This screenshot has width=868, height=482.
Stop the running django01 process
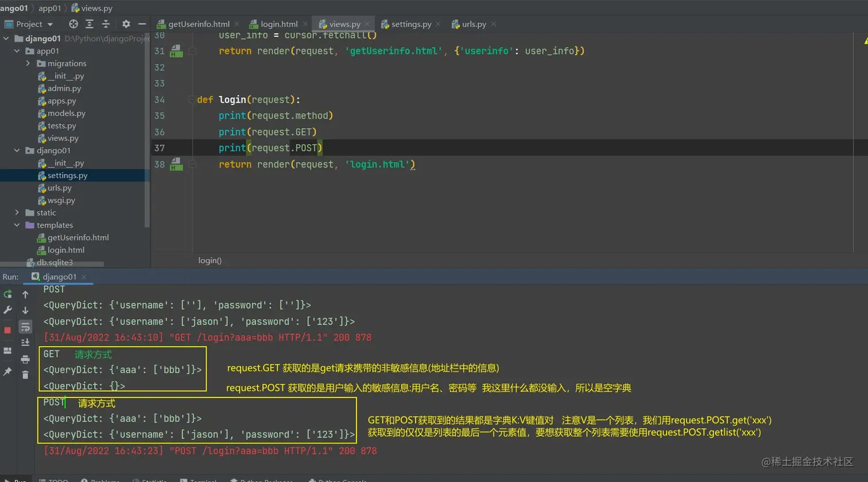pos(7,330)
